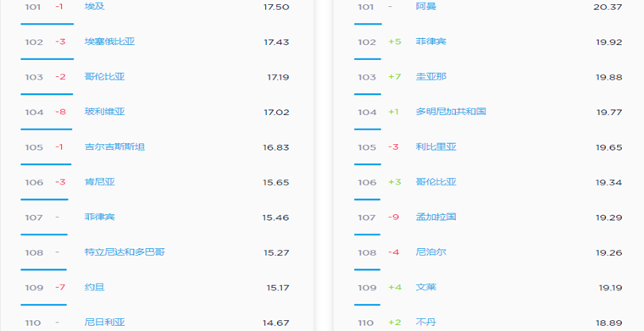Open the 埃及 country link
The width and height of the screenshot is (644, 331).
[94, 7]
